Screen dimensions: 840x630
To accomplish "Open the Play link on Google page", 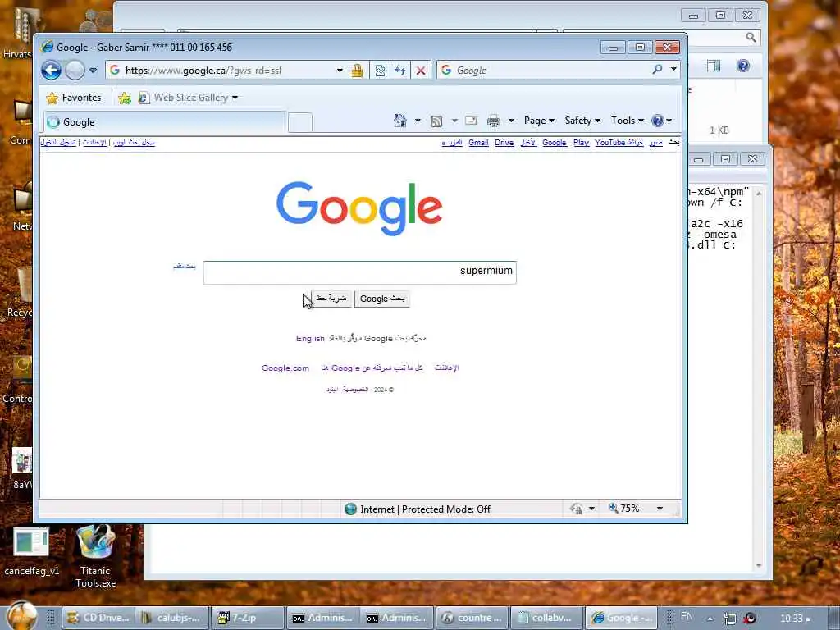I will pos(581,143).
